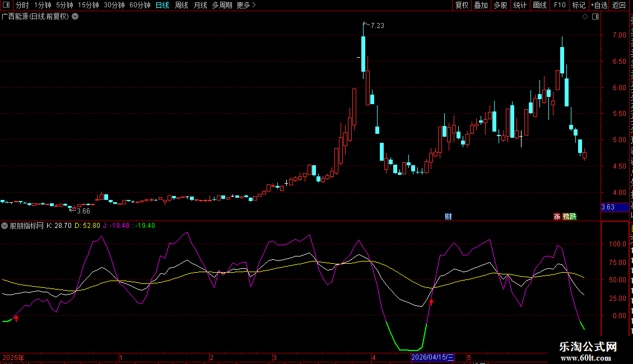Viewport: 633px width, 364px height.
Task: Open the 财 financial marker
Action: pyautogui.click(x=448, y=217)
